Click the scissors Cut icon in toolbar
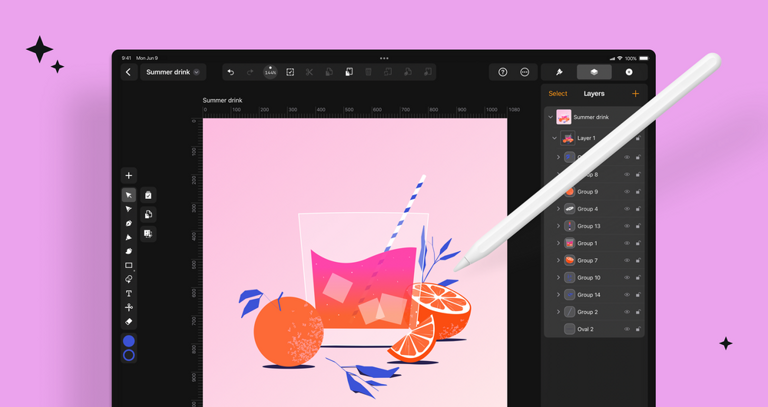Viewport: 768px width, 407px height. (x=310, y=72)
